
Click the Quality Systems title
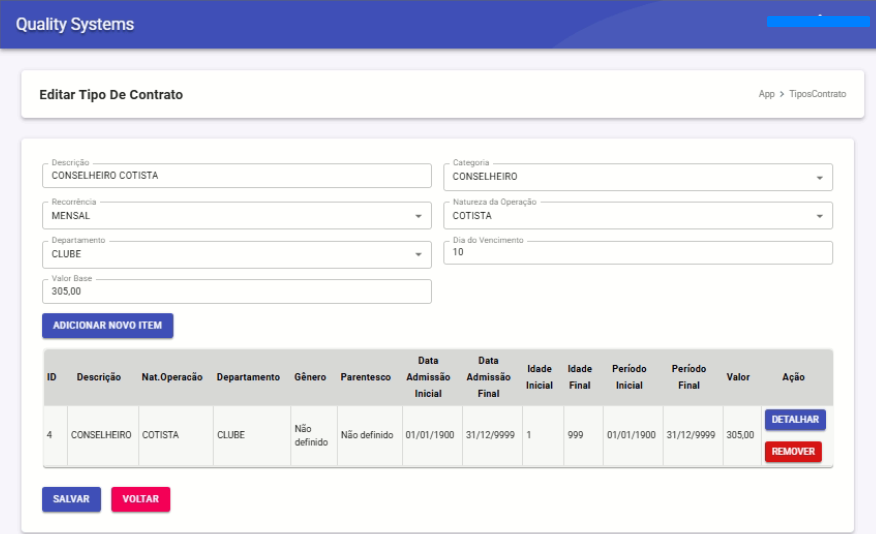tap(75, 24)
